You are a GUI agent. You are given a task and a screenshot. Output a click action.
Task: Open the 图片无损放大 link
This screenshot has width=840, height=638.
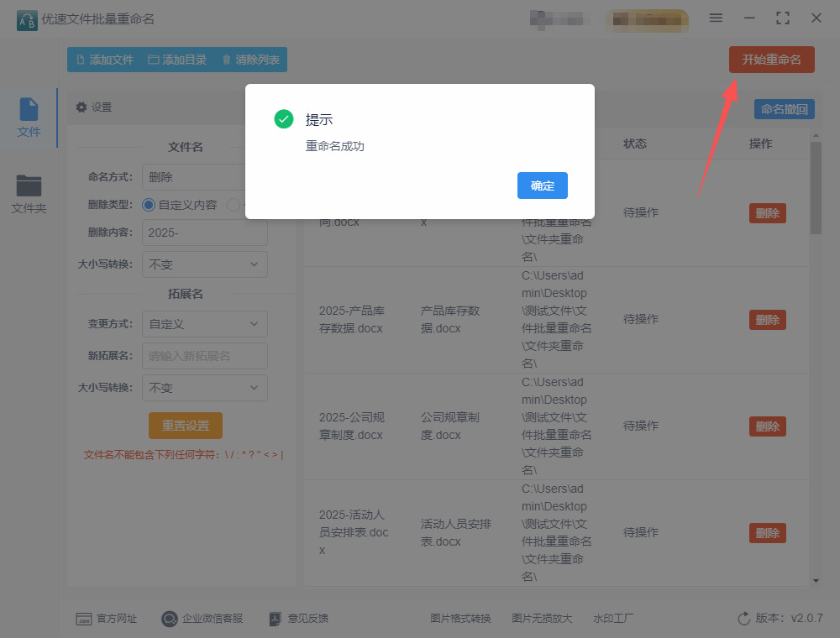click(x=542, y=619)
